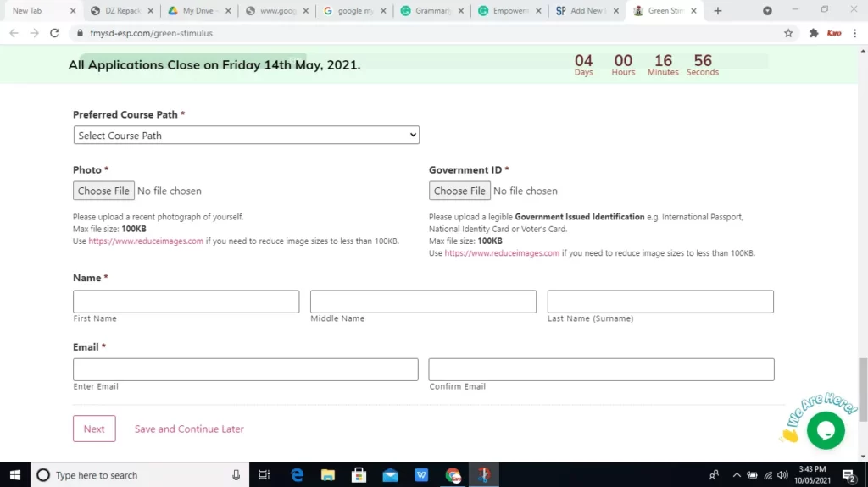Open volume control in system tray

point(782,475)
